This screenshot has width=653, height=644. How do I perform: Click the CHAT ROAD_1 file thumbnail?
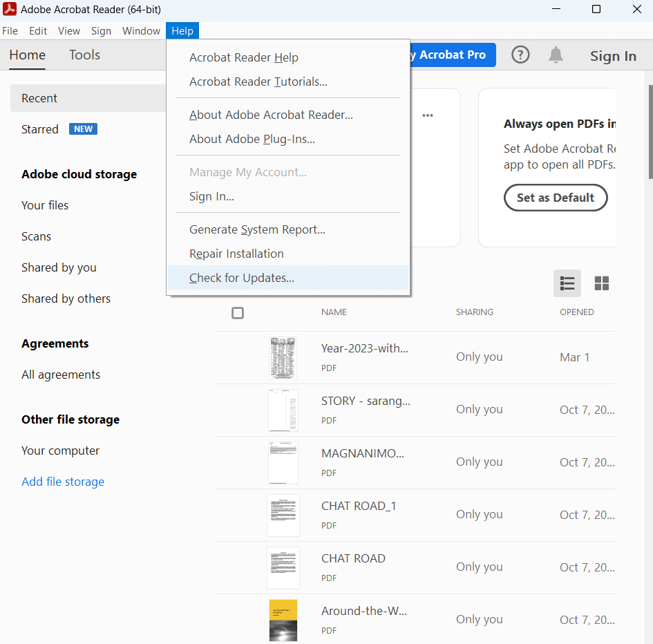pyautogui.click(x=283, y=515)
